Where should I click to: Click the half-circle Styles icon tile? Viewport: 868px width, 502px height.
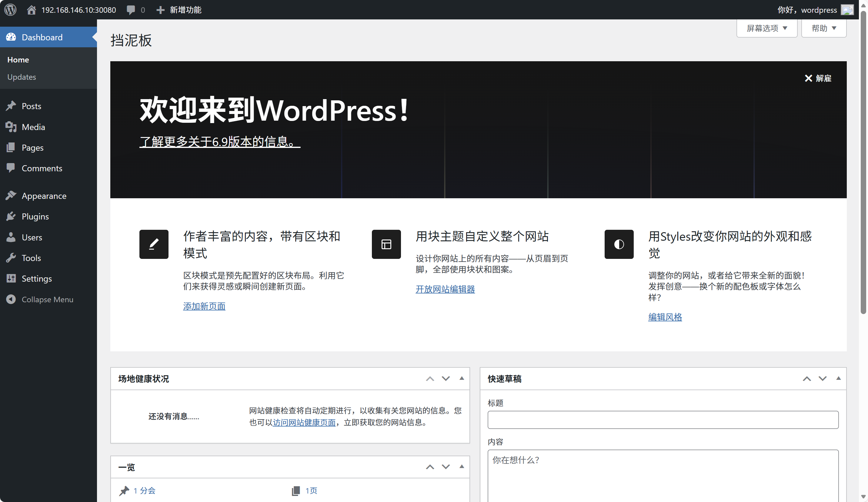[619, 244]
